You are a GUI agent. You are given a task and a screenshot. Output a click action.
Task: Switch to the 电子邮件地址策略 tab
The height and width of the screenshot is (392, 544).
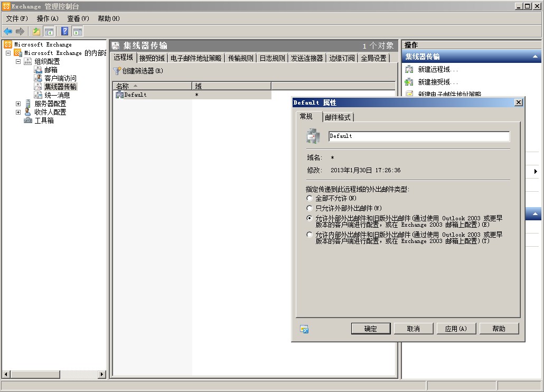click(x=196, y=58)
